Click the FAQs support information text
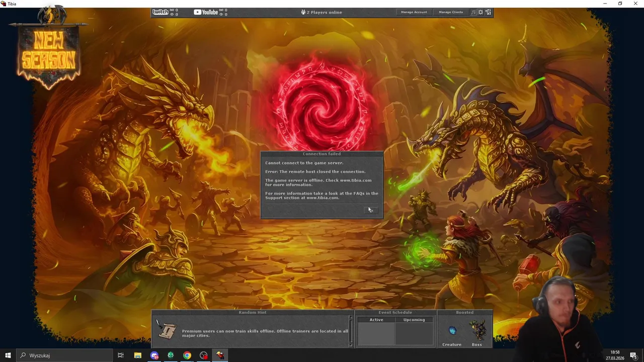Screen dimensions: 644x362 point(321,196)
